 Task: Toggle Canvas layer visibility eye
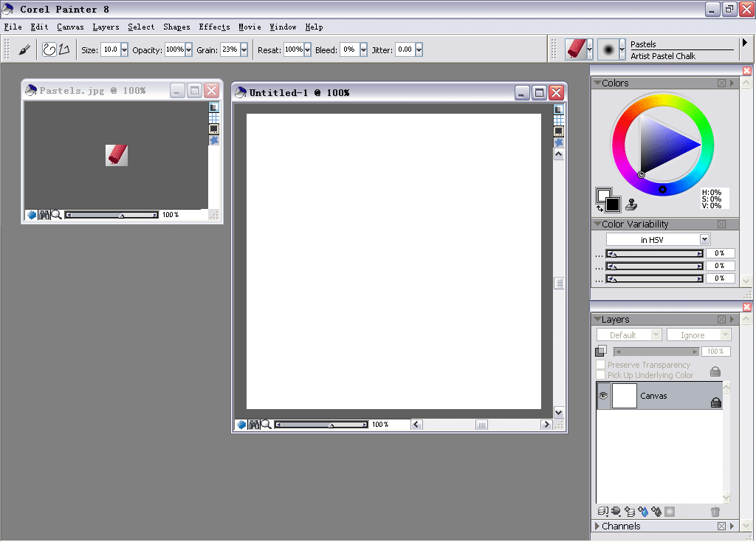[x=603, y=395]
